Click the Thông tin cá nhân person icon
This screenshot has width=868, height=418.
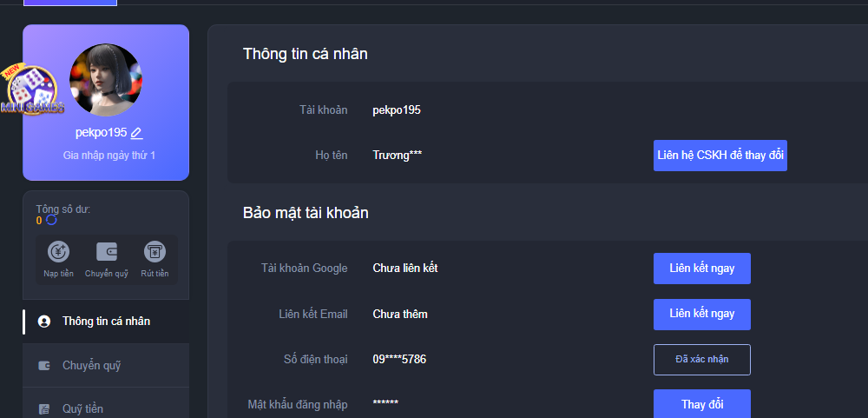click(x=44, y=322)
